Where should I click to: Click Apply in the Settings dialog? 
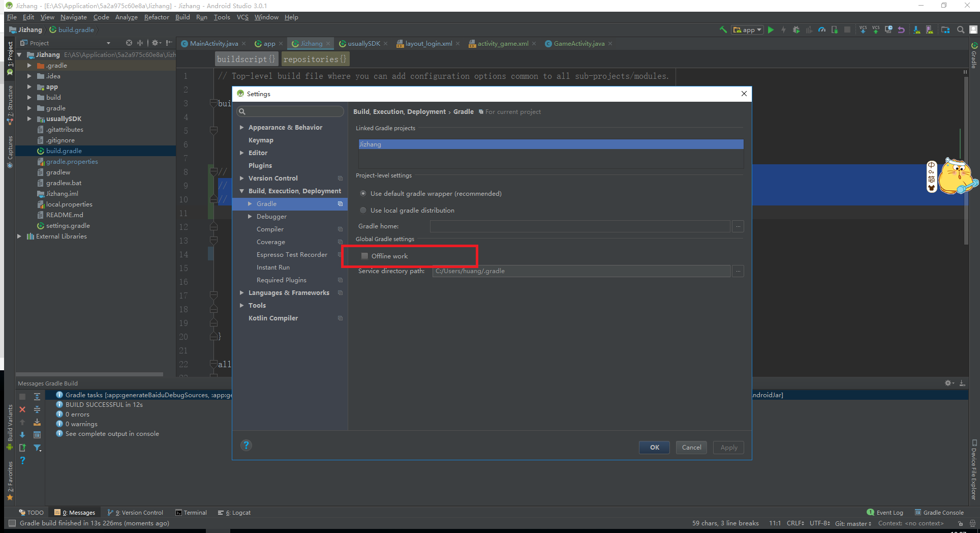tap(728, 448)
